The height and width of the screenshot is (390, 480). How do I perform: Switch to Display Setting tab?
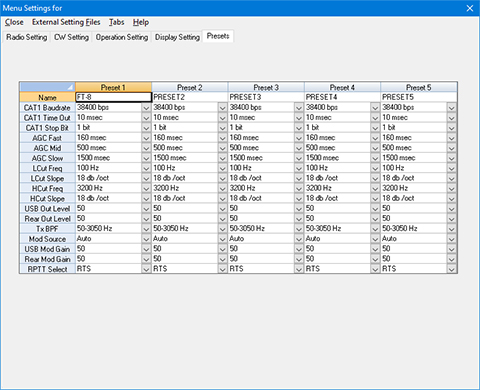pyautogui.click(x=177, y=37)
